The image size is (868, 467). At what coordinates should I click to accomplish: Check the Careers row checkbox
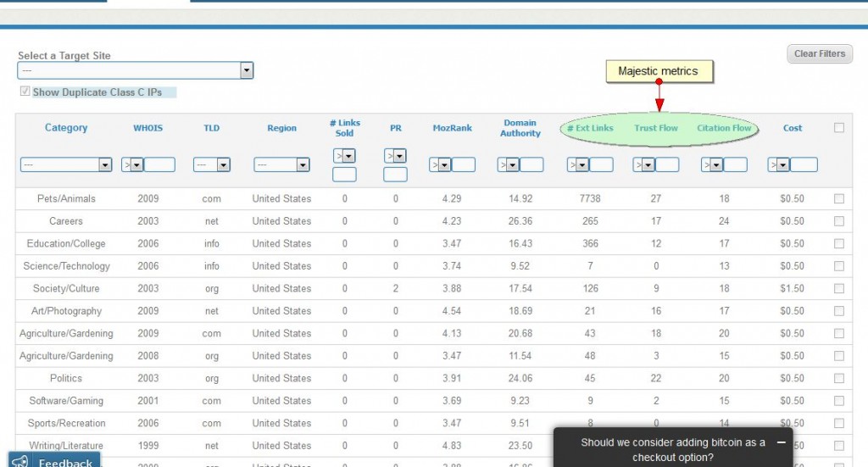pos(839,221)
